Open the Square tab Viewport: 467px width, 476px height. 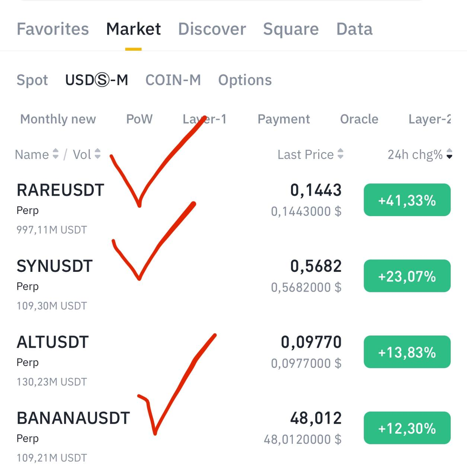tap(291, 29)
